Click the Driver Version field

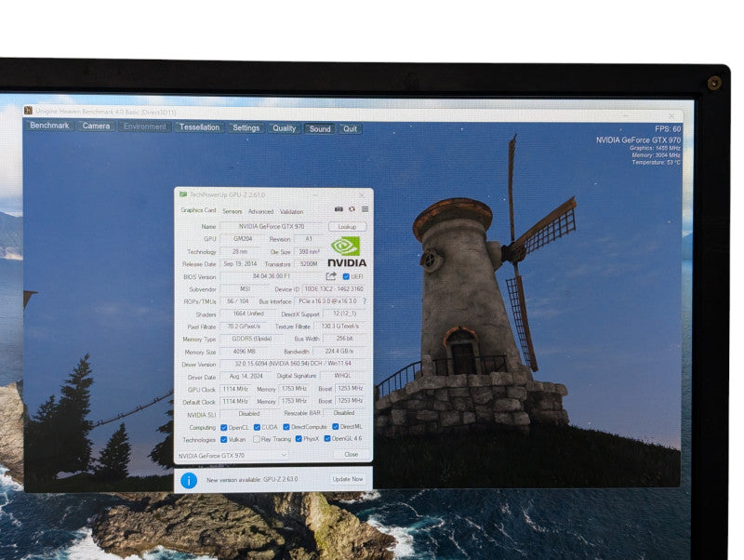(x=293, y=364)
